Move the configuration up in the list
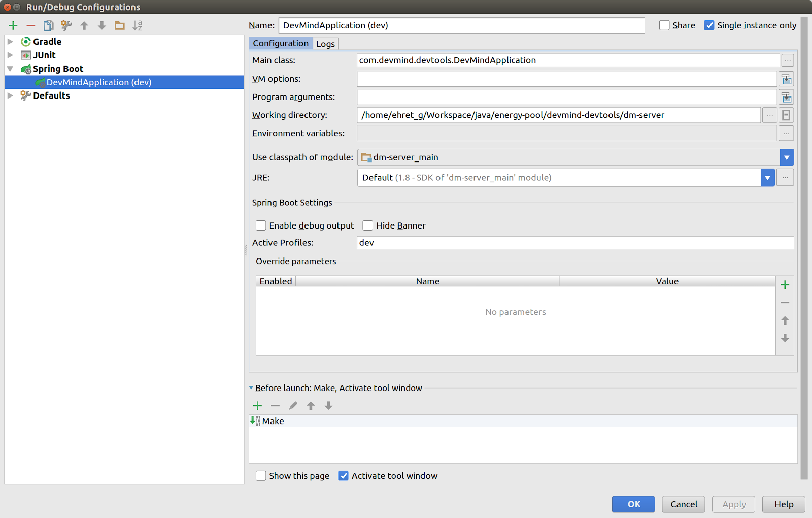Image resolution: width=812 pixels, height=518 pixels. point(84,25)
